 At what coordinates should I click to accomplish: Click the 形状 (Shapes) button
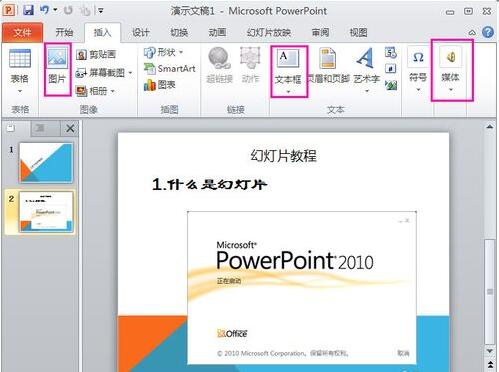(160, 52)
